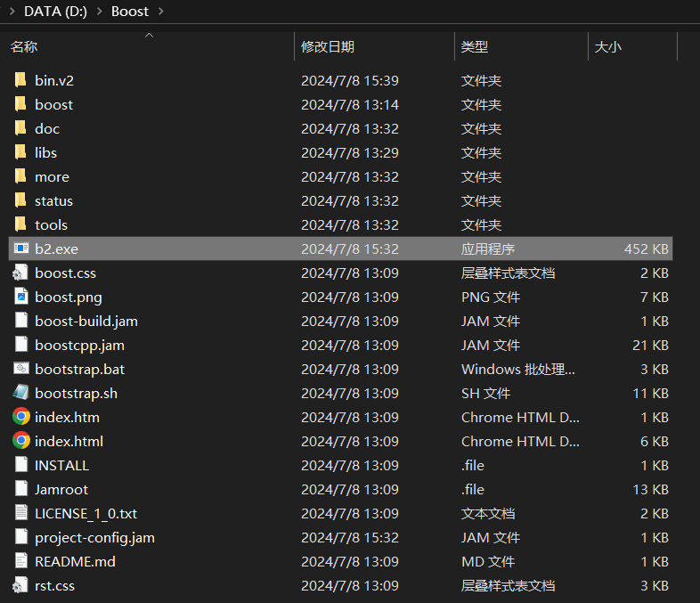Viewport: 700px width, 603px height.
Task: Click the 452 KB size of b2.exe
Action: (x=646, y=249)
